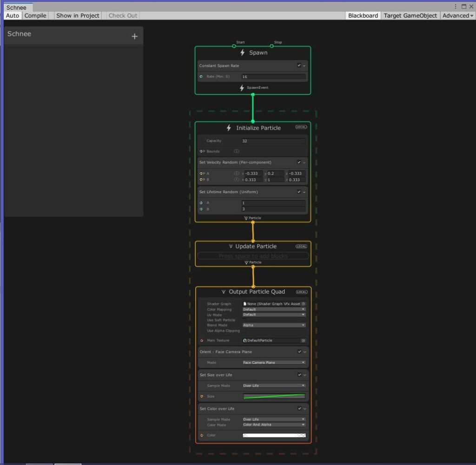
Task: Click the Shader Graph object picker icon
Action: (x=303, y=304)
